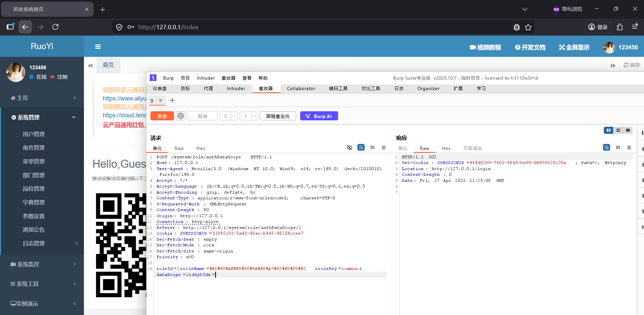Click the site shield security icon
The image size is (644, 315).
click(119, 27)
